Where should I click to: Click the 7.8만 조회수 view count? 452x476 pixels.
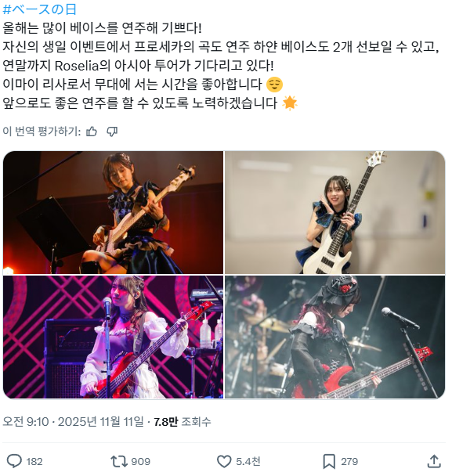click(182, 421)
